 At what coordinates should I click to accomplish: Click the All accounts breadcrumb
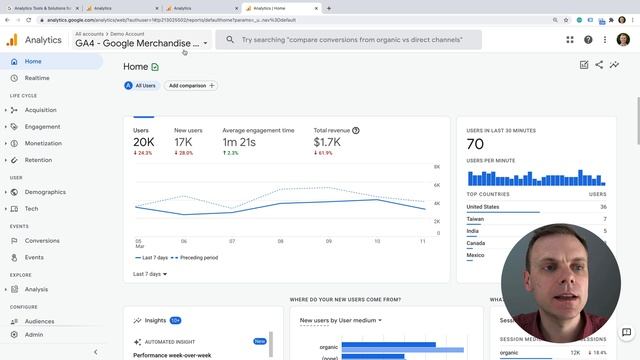89,34
